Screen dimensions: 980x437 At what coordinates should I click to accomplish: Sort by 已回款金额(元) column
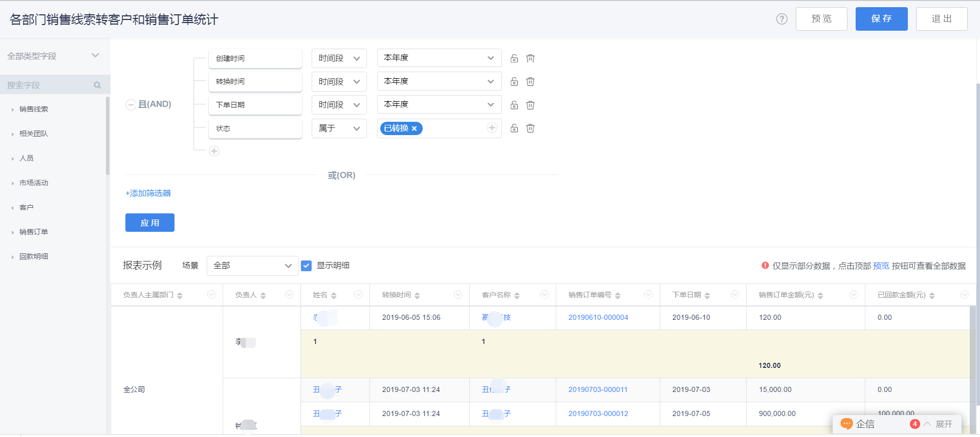pos(932,295)
